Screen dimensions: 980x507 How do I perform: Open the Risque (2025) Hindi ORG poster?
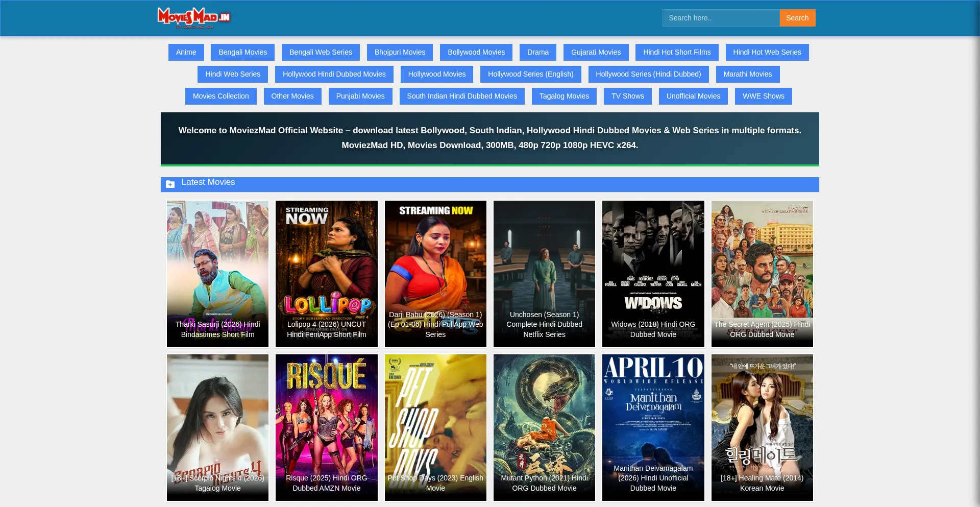point(327,427)
